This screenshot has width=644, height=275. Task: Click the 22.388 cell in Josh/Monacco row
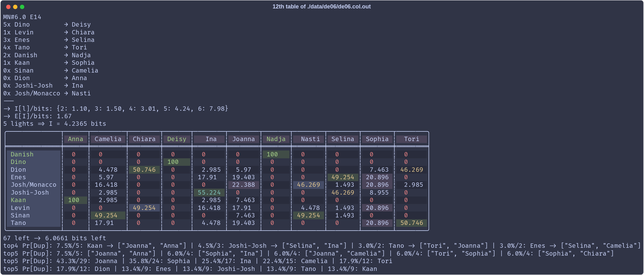244,185
